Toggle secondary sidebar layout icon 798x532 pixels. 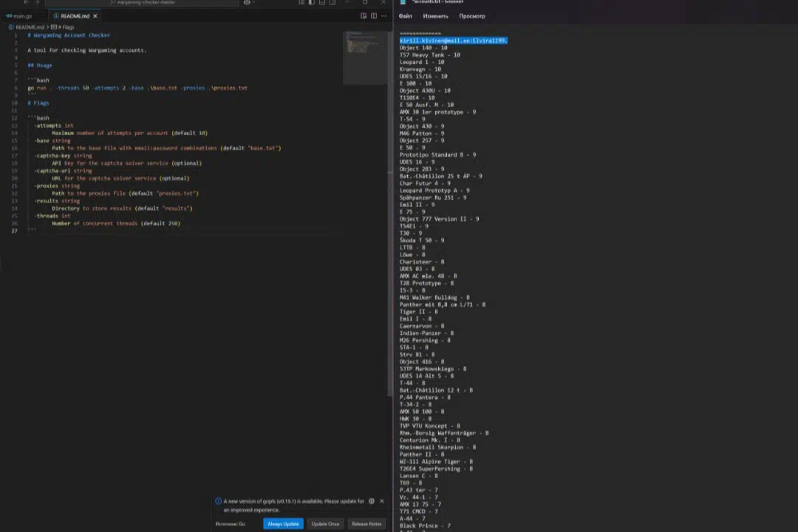332,2
